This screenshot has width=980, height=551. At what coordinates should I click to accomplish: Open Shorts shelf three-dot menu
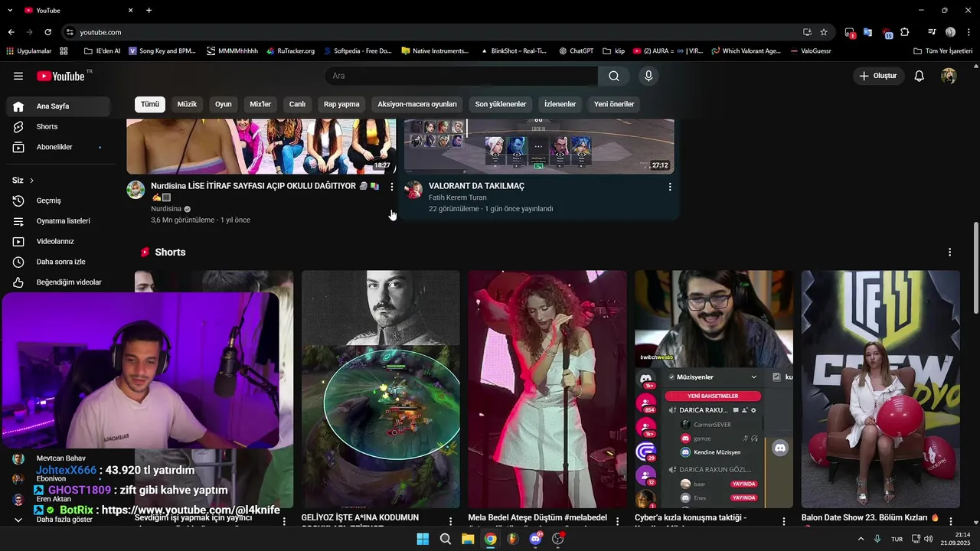950,252
